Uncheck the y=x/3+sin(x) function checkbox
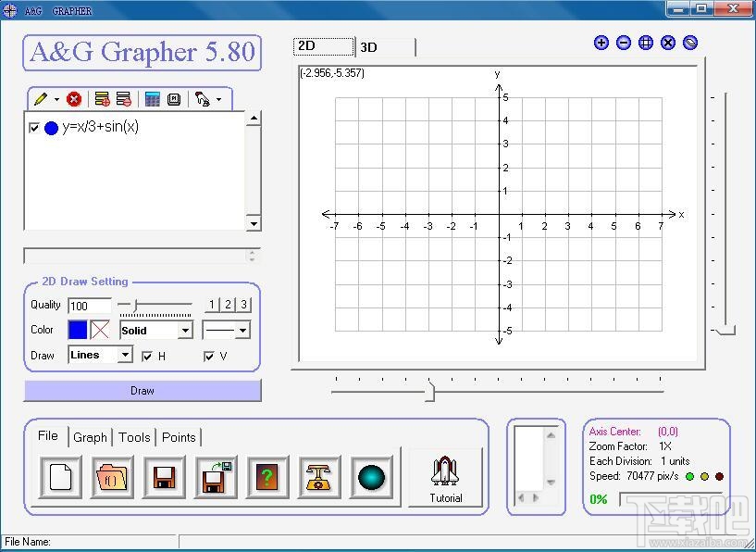Viewport: 756px width, 552px height. point(33,128)
